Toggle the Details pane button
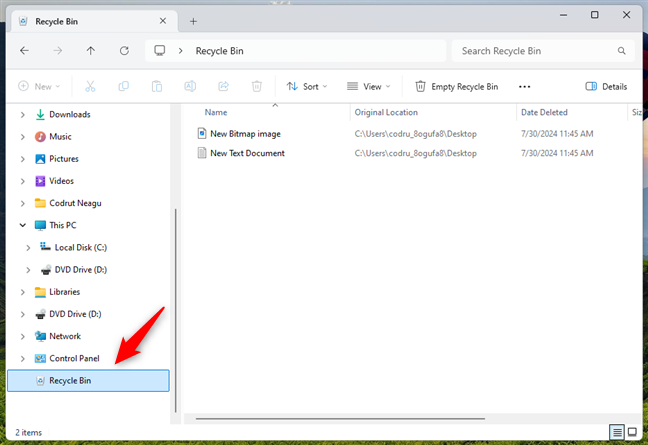The image size is (648, 445). click(606, 86)
